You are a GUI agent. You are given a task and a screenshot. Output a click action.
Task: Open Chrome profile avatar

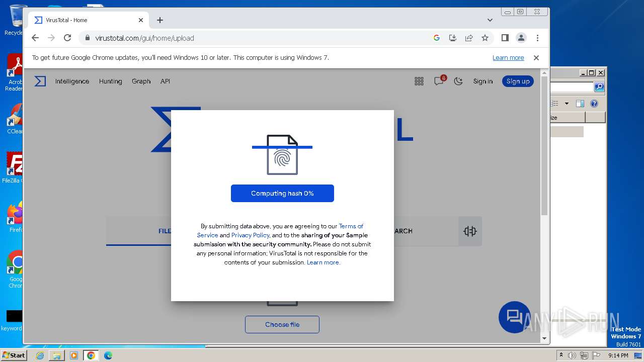521,38
